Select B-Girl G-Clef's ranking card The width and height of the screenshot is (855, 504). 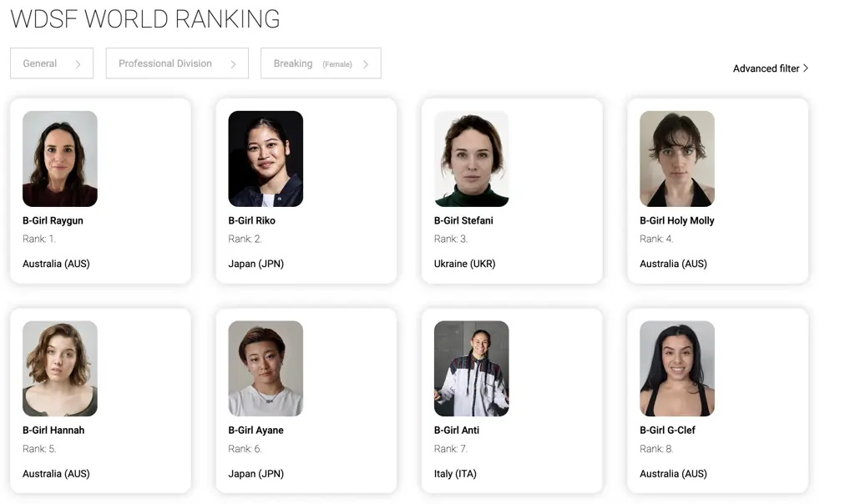tap(717, 401)
